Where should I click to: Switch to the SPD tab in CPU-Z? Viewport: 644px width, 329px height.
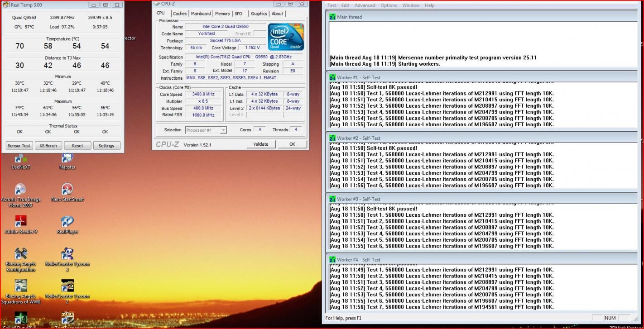click(238, 14)
